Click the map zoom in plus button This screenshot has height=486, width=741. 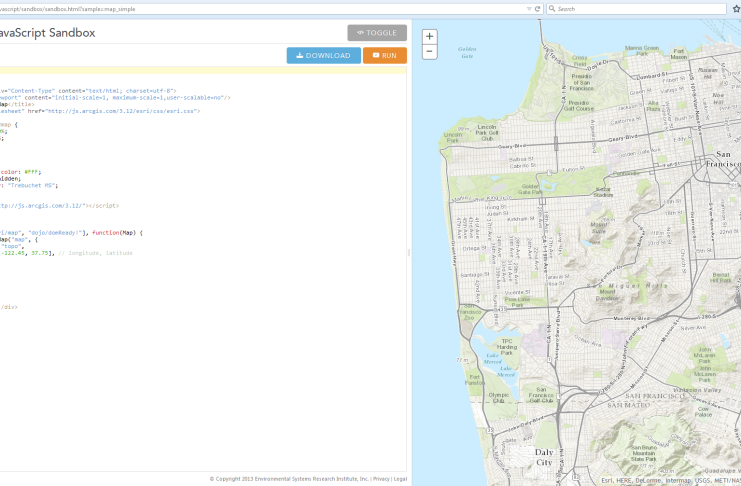(x=429, y=36)
